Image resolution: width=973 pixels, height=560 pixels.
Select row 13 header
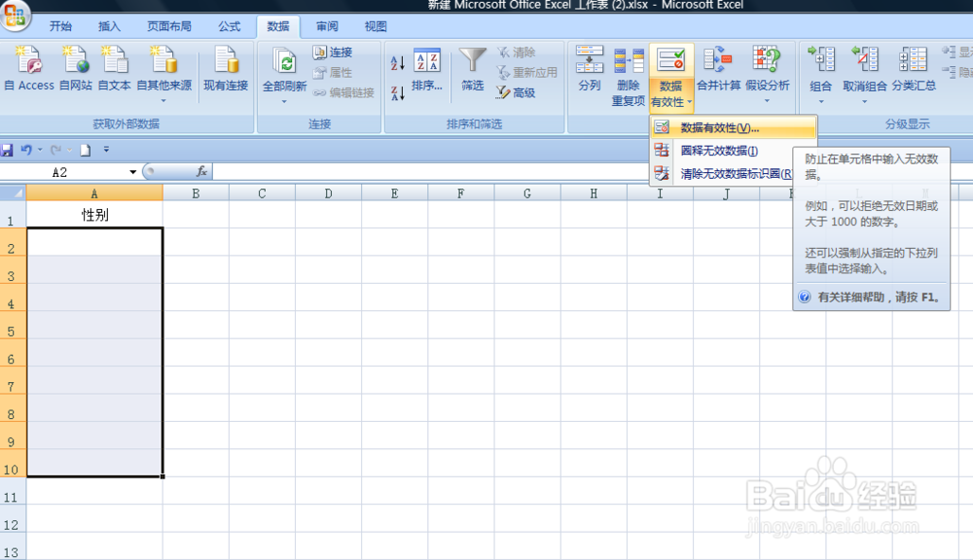[x=13, y=546]
